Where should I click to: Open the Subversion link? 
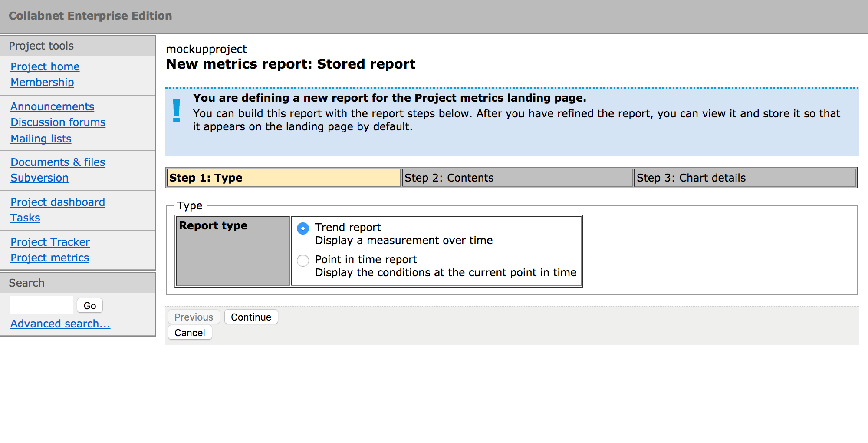pyautogui.click(x=39, y=178)
